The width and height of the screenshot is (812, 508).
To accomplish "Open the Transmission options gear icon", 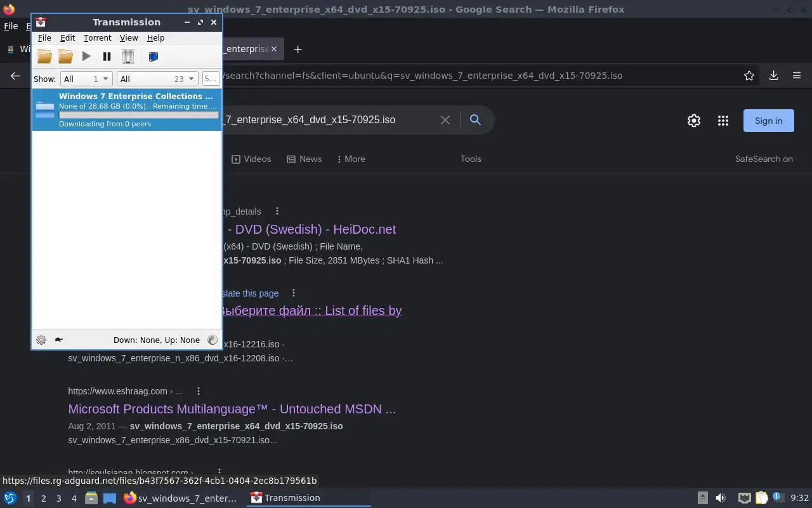I will [x=41, y=340].
